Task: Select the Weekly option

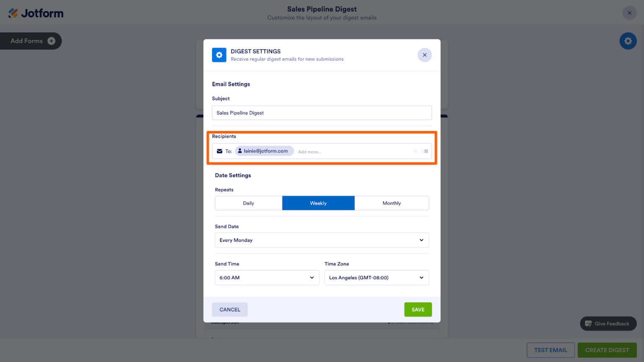Action: coord(318,203)
